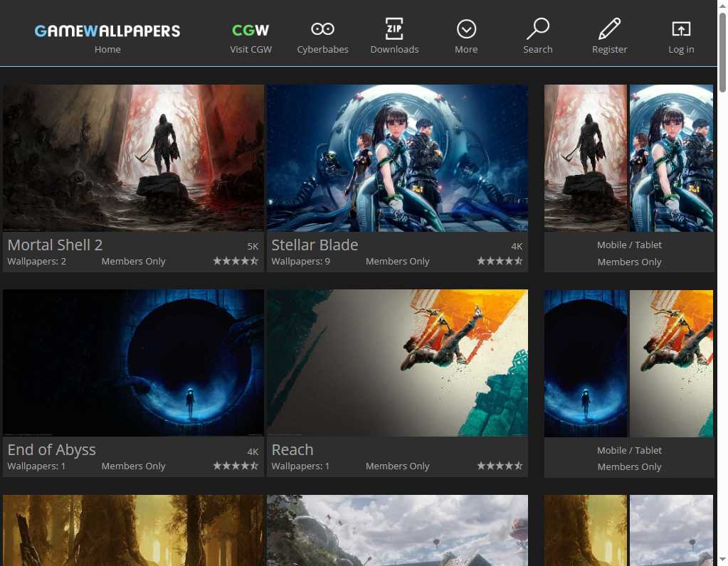Open the Cyberbabes section icon

322,28
